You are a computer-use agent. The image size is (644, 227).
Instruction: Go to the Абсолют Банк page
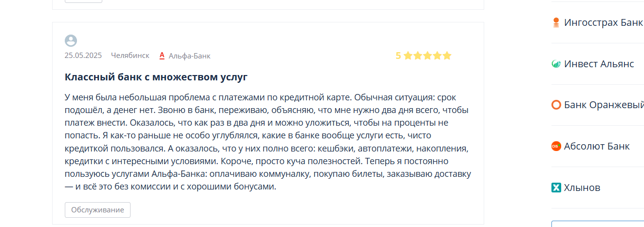click(x=597, y=146)
